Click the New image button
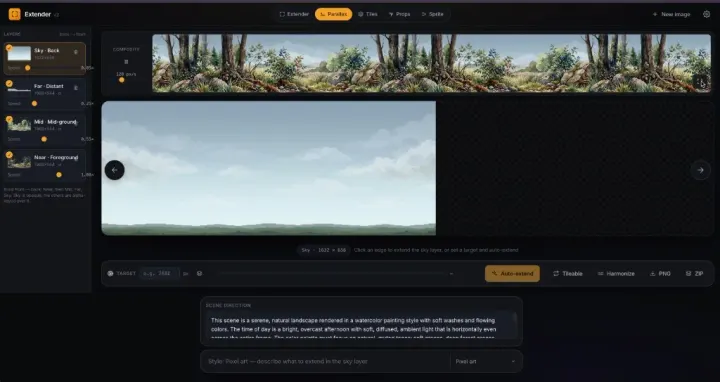Image resolution: width=720 pixels, height=382 pixels. (x=671, y=14)
